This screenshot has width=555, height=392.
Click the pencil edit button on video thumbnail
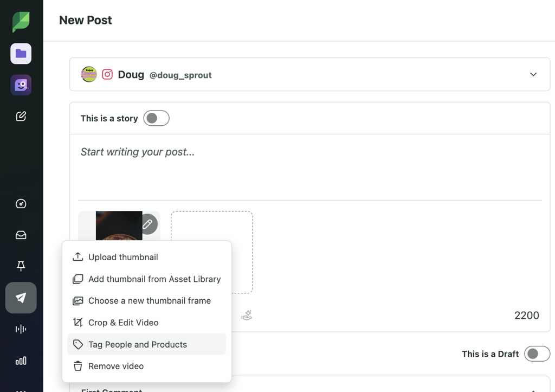pyautogui.click(x=147, y=224)
